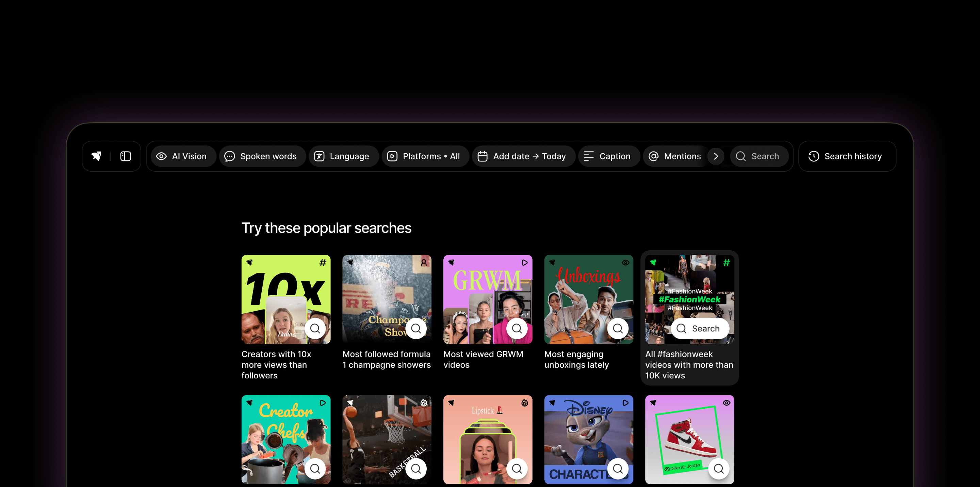Click the bird logo in the toolbar
The image size is (980, 487).
point(96,156)
